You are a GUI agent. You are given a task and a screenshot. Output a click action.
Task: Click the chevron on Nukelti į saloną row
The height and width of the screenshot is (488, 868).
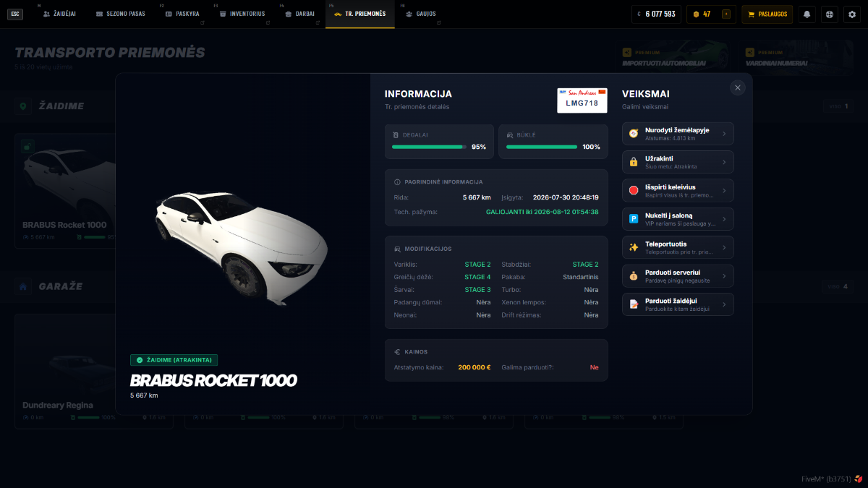(x=725, y=219)
